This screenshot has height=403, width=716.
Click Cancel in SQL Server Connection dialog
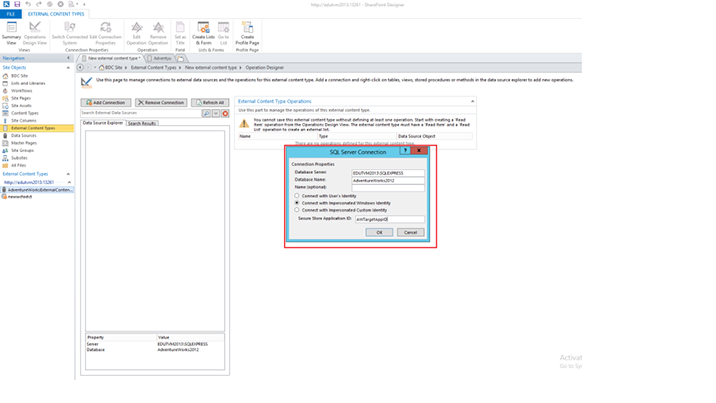410,232
